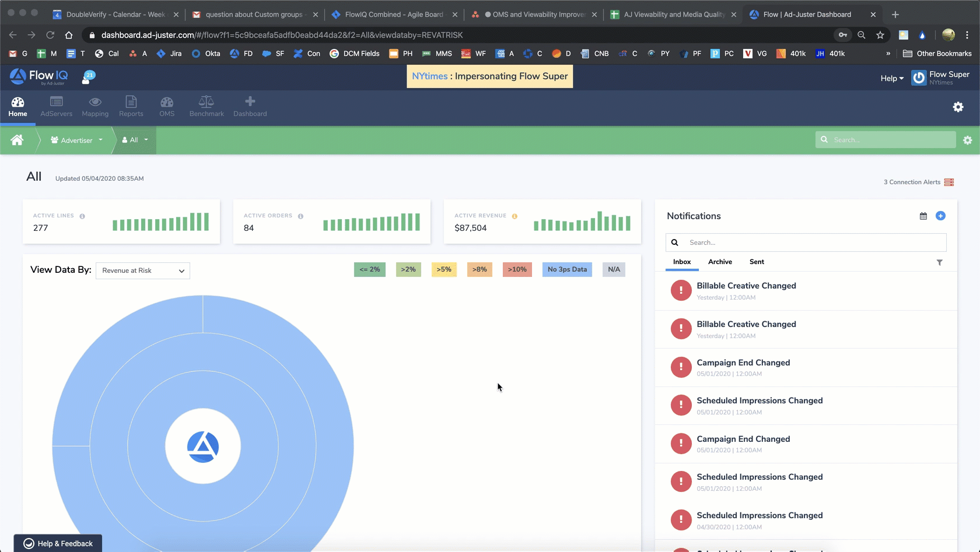
Task: Switch to FlowIQ Combined Agile Board tab
Action: pos(394,15)
